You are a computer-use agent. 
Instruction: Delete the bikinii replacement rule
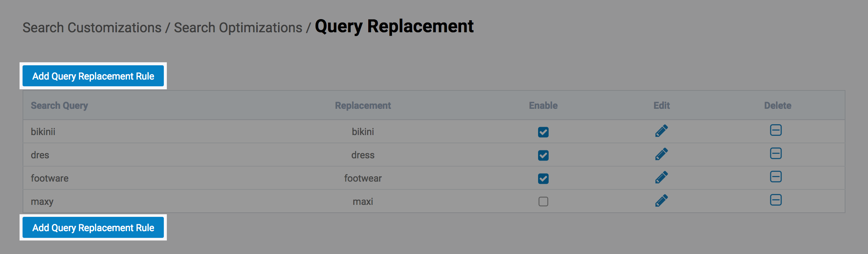[776, 130]
